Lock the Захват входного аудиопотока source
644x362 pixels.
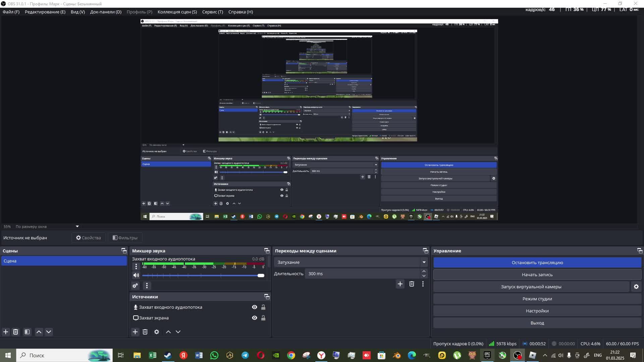(x=263, y=307)
